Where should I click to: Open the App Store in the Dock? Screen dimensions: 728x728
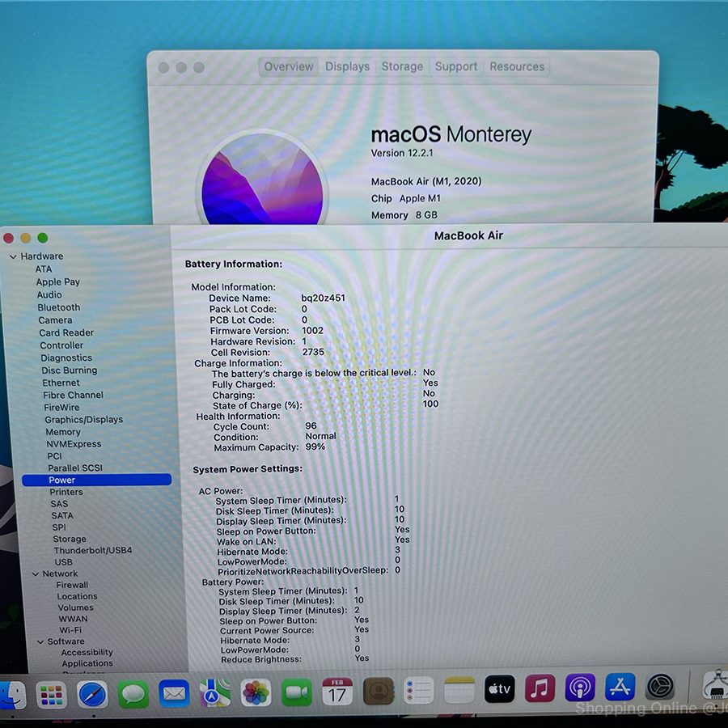tap(620, 687)
